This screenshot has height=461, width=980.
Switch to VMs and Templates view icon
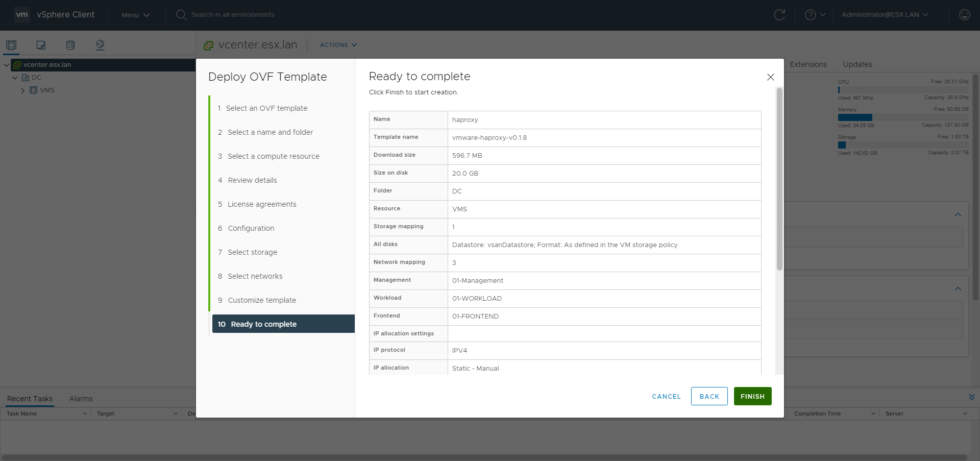pos(41,45)
